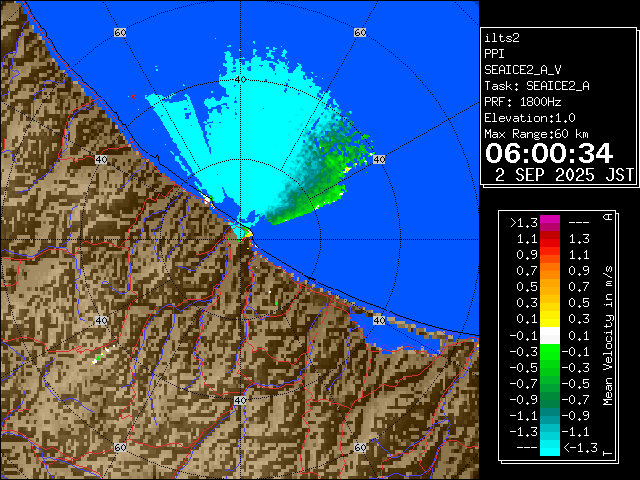The height and width of the screenshot is (480, 640).
Task: Click the 40 range label below radar
Action: point(240,400)
